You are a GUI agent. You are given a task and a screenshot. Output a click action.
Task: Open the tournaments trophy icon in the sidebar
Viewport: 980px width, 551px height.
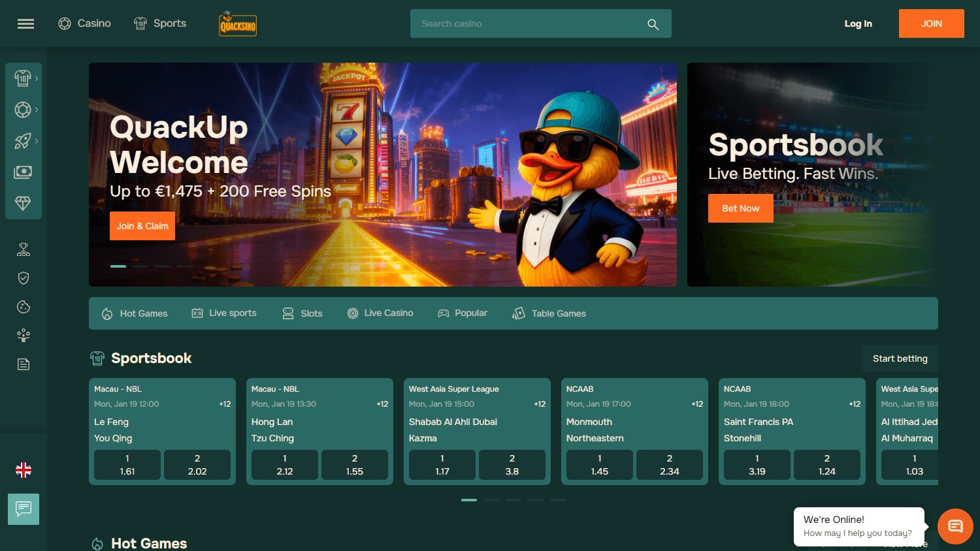pos(23,249)
